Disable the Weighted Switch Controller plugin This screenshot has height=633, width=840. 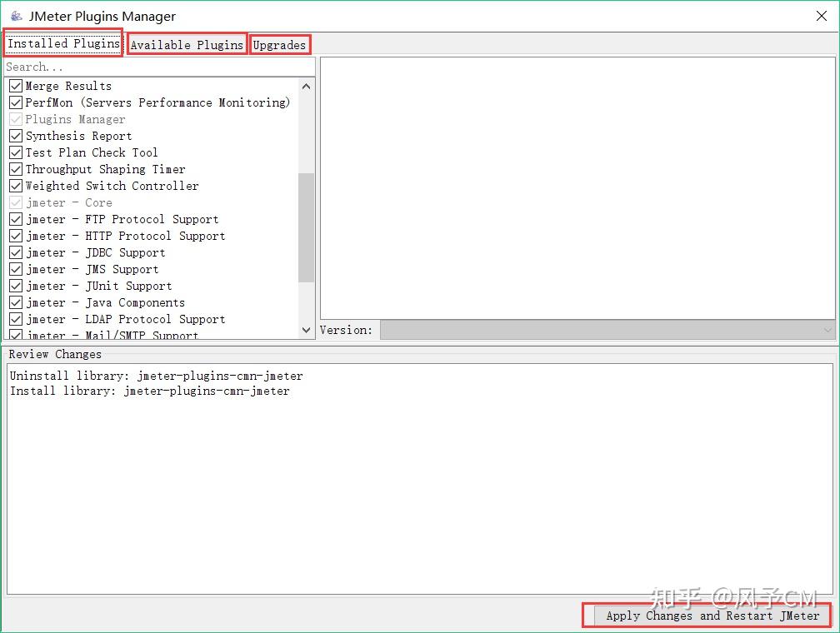tap(15, 185)
